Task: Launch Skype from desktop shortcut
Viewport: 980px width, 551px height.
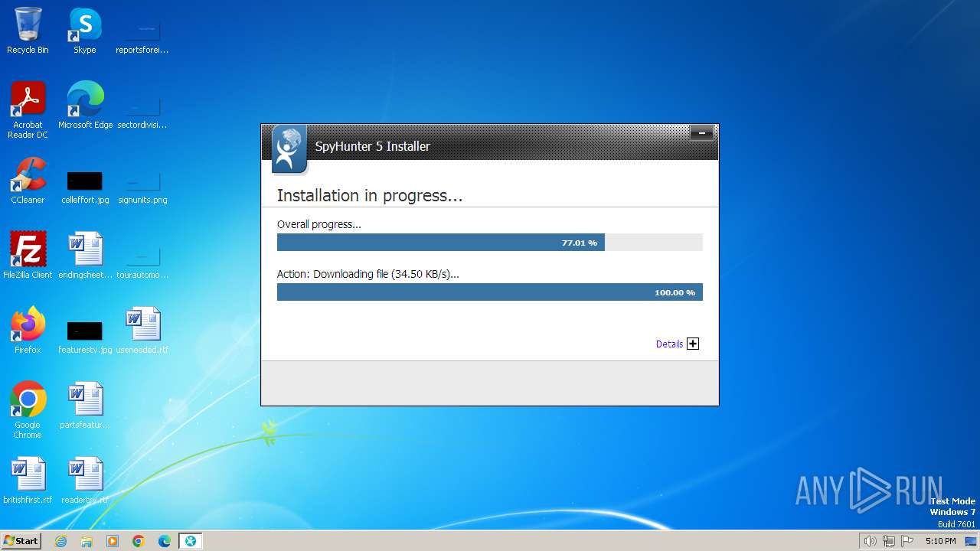Action: 85,31
